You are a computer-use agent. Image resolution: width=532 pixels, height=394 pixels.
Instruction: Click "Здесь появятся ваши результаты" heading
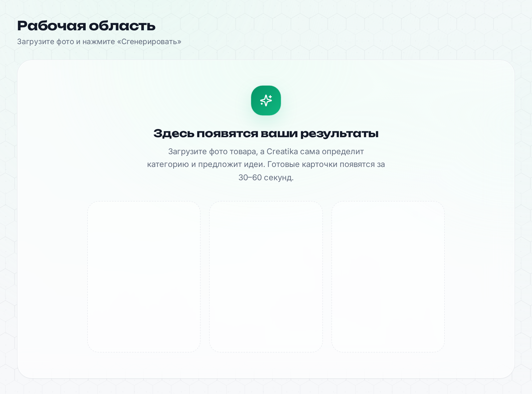(266, 133)
